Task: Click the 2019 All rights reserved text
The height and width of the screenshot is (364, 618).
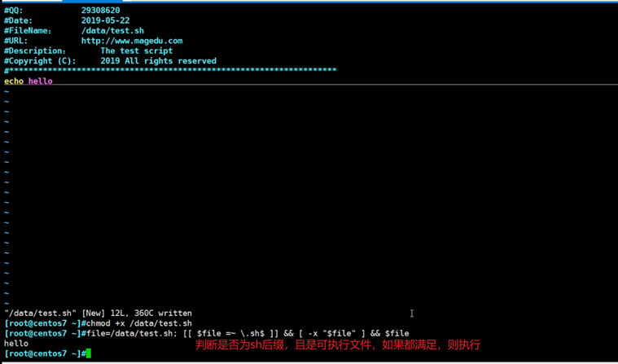Action: (158, 61)
